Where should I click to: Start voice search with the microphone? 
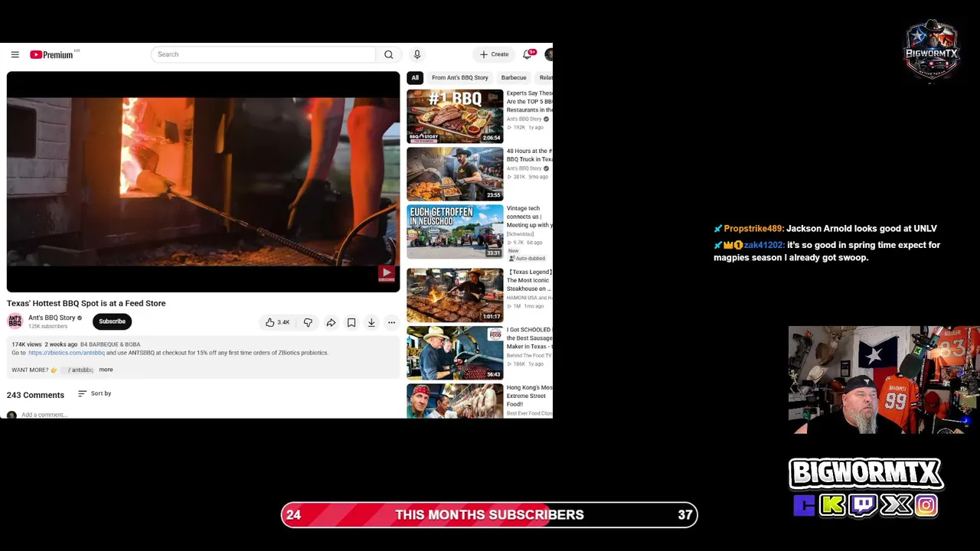tap(416, 54)
